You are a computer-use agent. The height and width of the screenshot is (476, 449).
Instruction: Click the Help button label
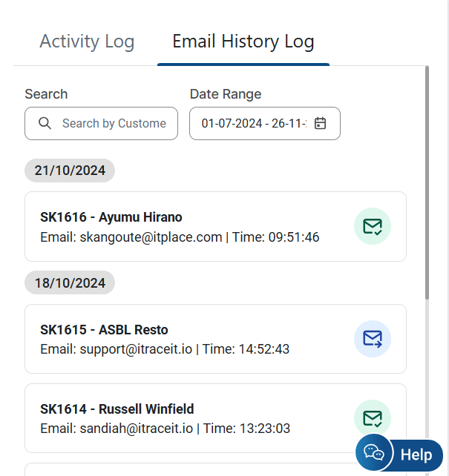click(416, 454)
